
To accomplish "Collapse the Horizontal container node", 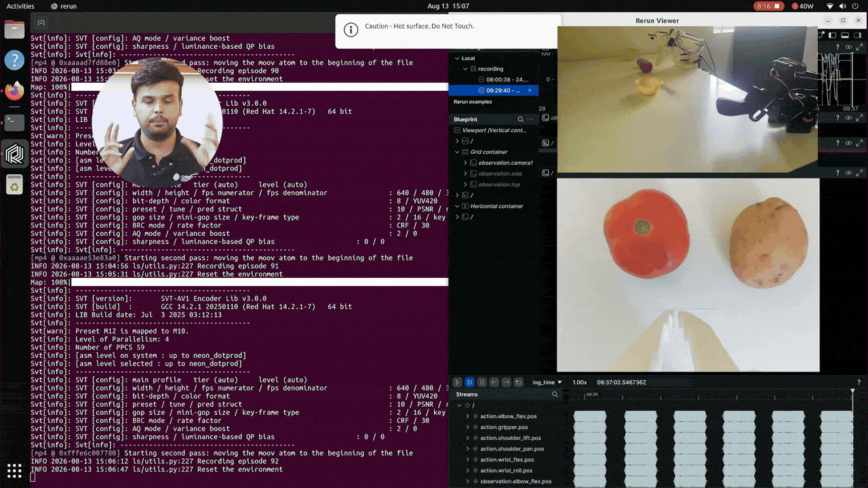I will pos(457,206).
